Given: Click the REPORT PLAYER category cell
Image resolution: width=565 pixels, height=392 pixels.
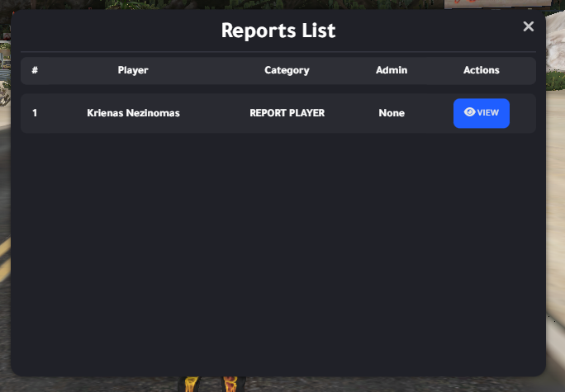Looking at the screenshot, I should point(287,113).
